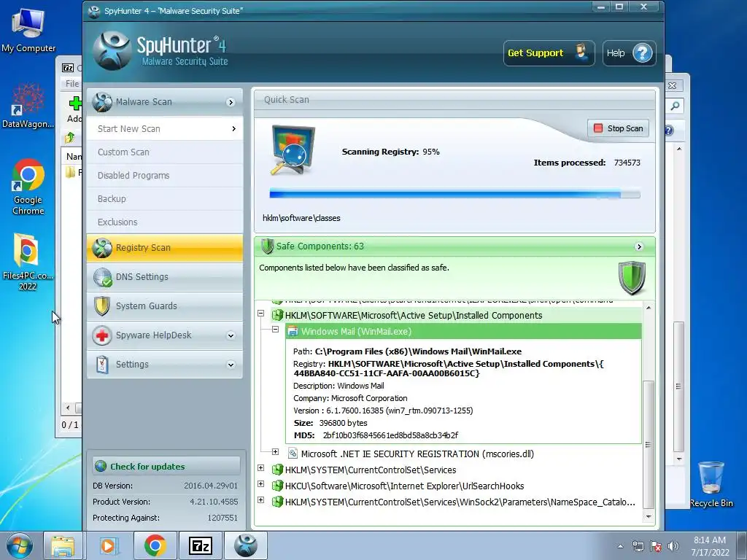Click the results list scrollbar down arrow
The image size is (747, 560).
point(649,516)
